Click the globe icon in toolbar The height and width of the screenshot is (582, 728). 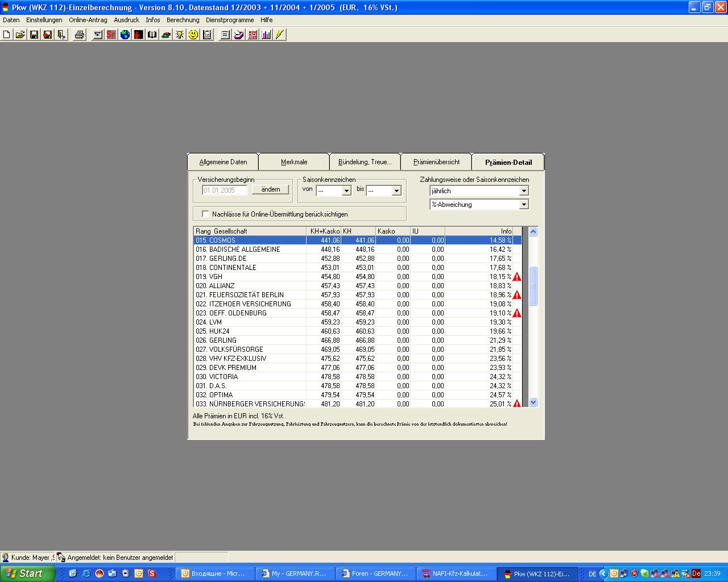(125, 35)
